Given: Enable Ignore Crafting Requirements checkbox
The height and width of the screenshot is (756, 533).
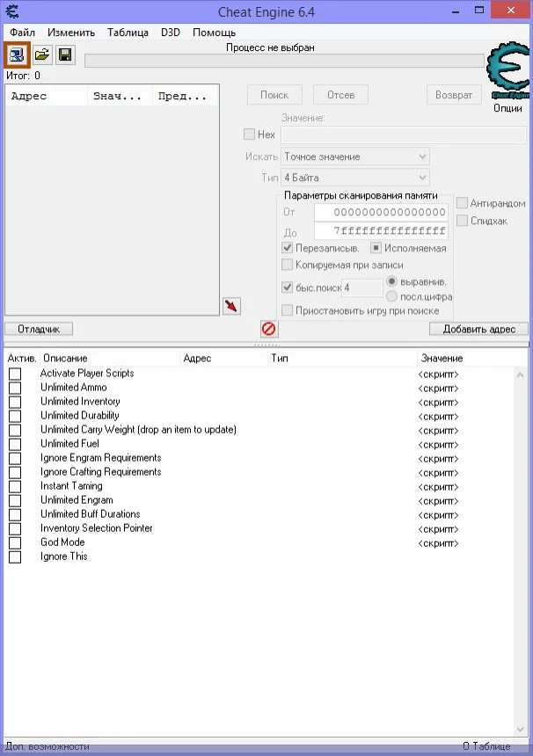Looking at the screenshot, I should (x=15, y=472).
